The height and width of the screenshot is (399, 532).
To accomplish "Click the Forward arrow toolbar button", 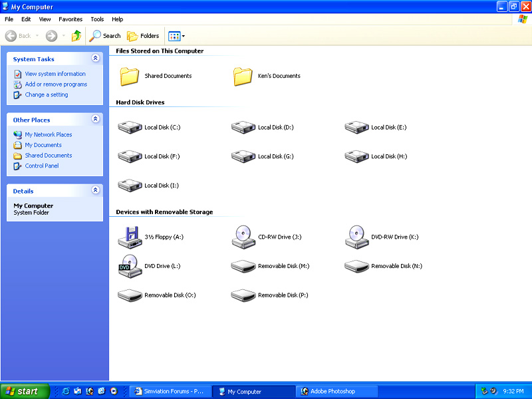I will coord(52,36).
